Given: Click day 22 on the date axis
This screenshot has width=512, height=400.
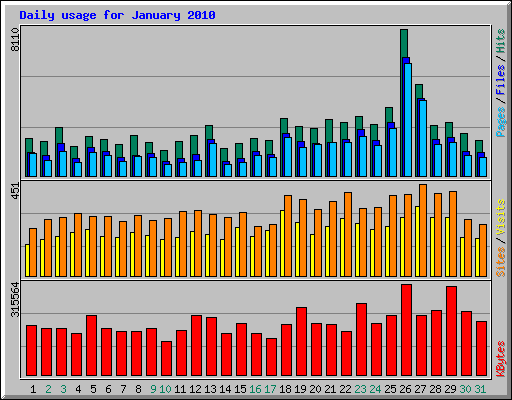Looking at the screenshot, I should 345,389.
